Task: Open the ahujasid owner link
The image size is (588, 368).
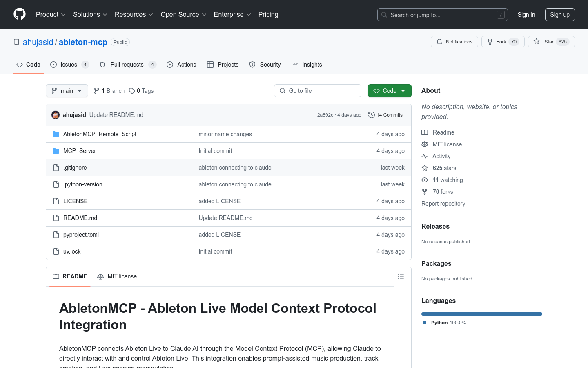Action: 38,42
